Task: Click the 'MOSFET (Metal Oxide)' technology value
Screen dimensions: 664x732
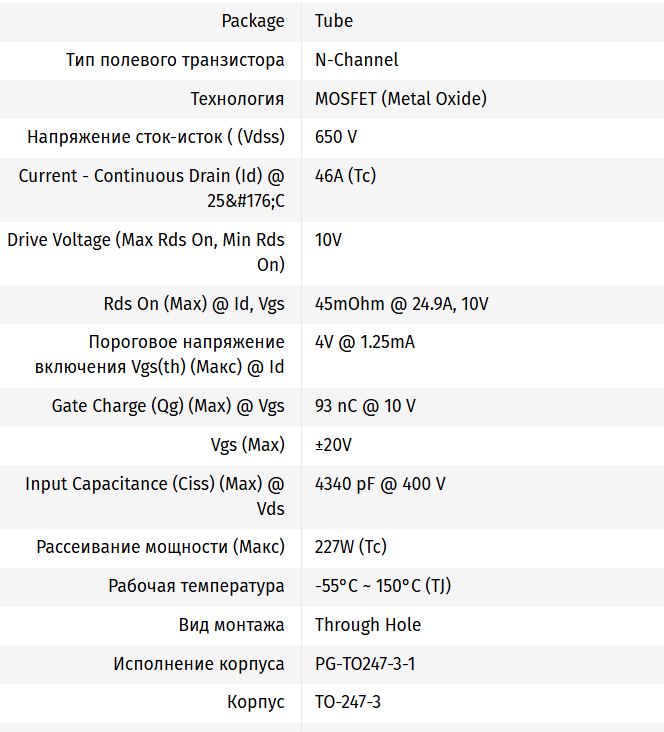Action: click(x=400, y=99)
